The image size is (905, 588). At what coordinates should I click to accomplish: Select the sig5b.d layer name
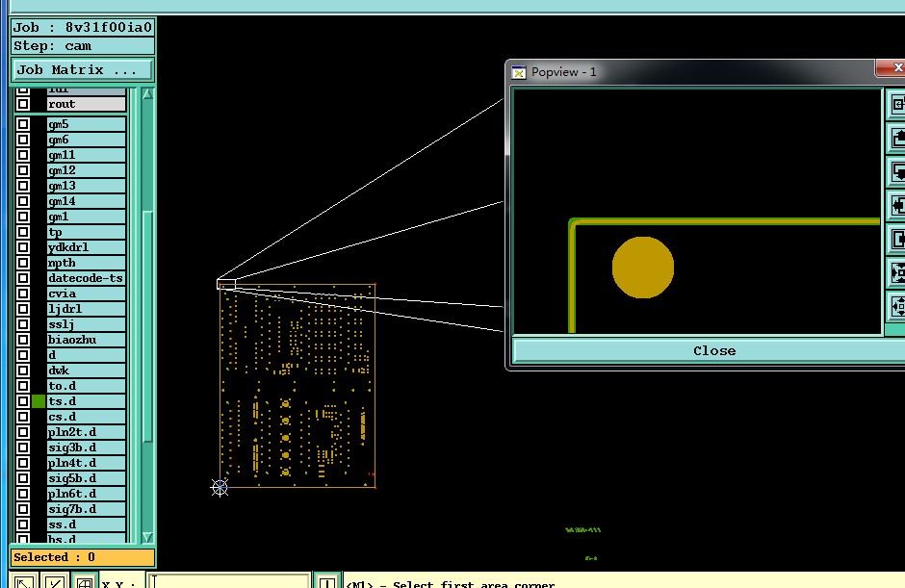pos(86,478)
